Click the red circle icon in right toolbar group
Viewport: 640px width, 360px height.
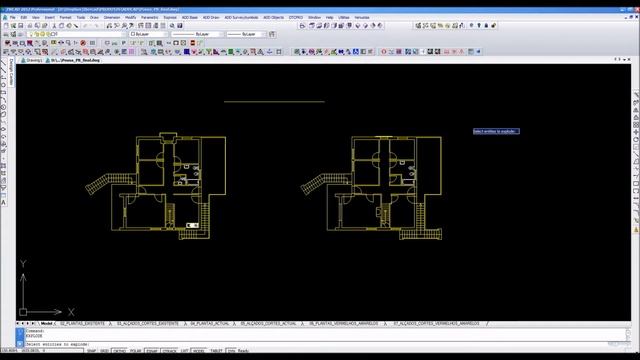pos(384,52)
